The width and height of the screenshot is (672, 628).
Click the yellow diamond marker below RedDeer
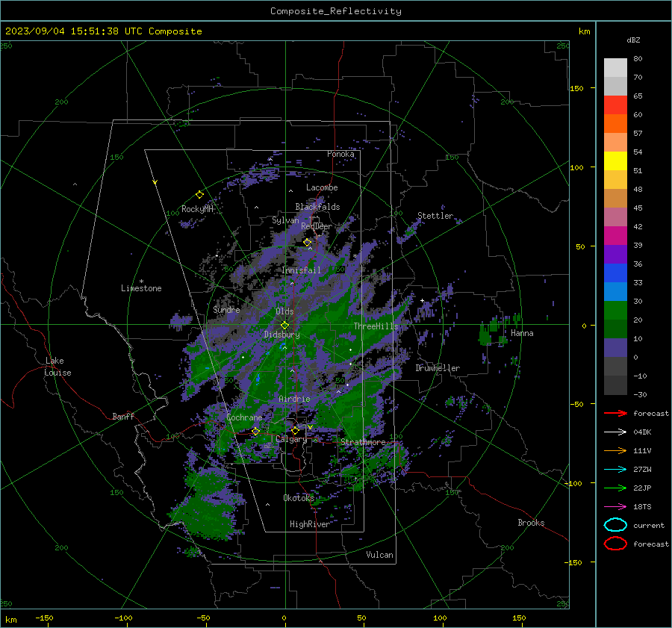pyautogui.click(x=307, y=243)
